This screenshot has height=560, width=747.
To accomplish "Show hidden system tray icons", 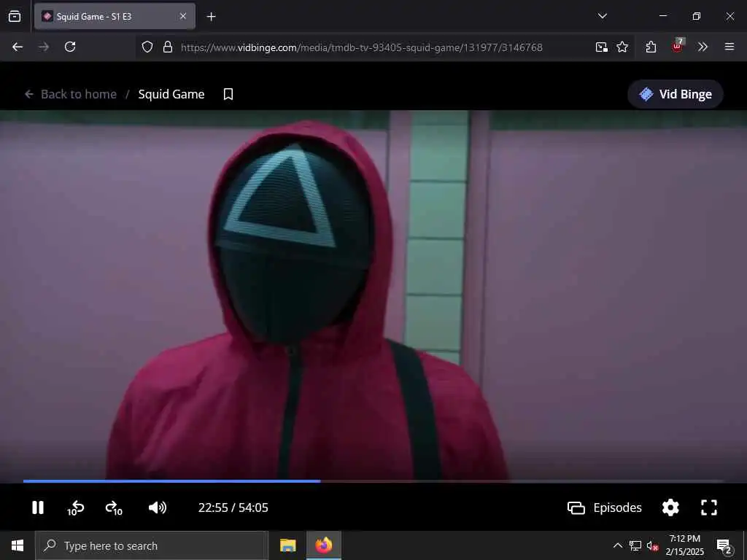I will tap(617, 545).
